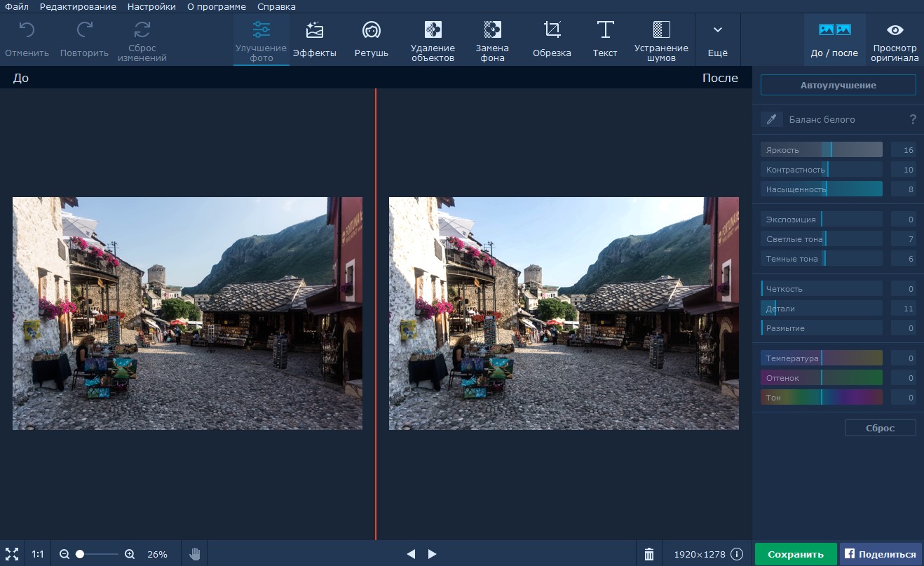Click the Сохранить button
Viewport: 924px width, 566px height.
click(x=795, y=554)
